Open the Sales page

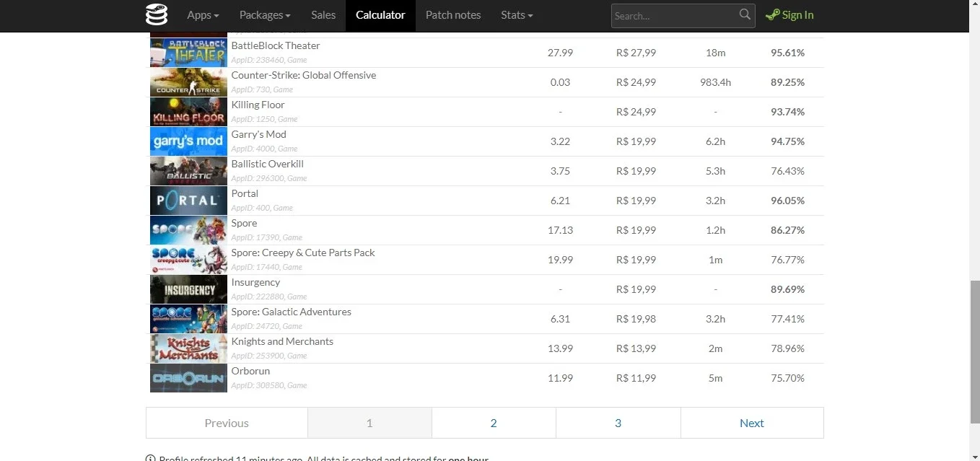point(323,15)
